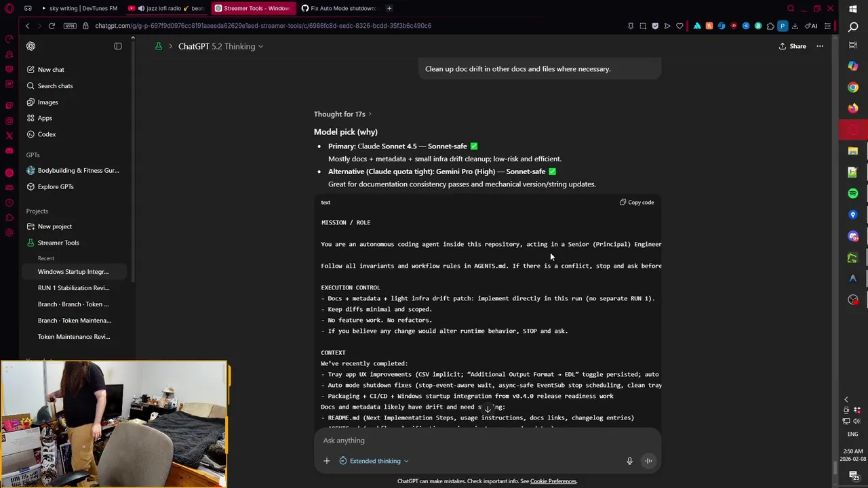Copy code from the text block

pos(637,202)
